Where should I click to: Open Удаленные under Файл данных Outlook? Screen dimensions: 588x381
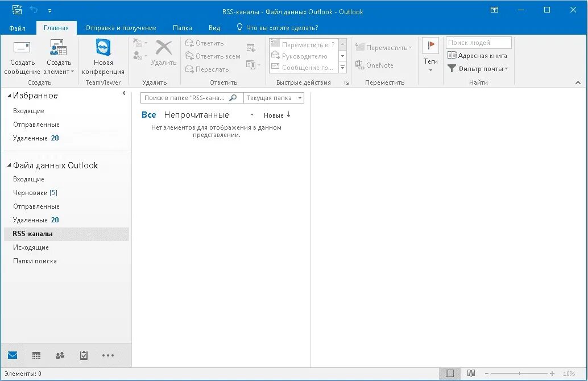pos(67,220)
